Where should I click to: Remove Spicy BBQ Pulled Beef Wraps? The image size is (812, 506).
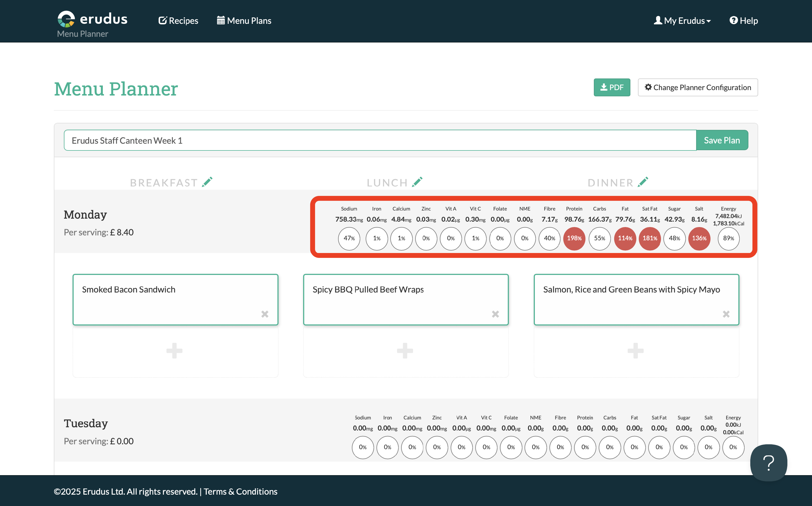pyautogui.click(x=495, y=314)
